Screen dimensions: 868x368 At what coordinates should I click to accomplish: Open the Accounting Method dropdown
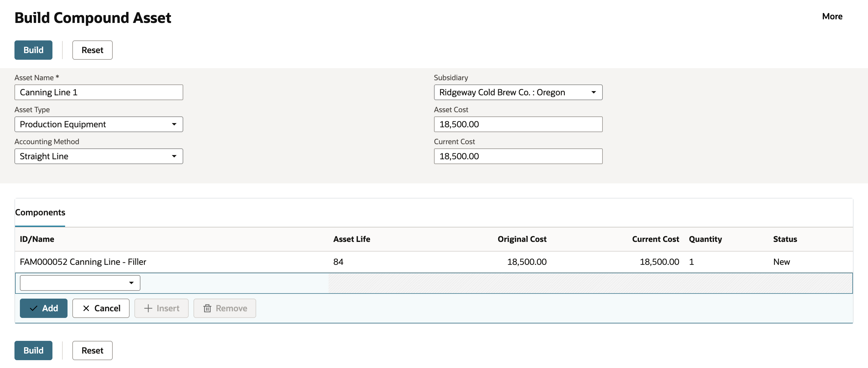99,156
